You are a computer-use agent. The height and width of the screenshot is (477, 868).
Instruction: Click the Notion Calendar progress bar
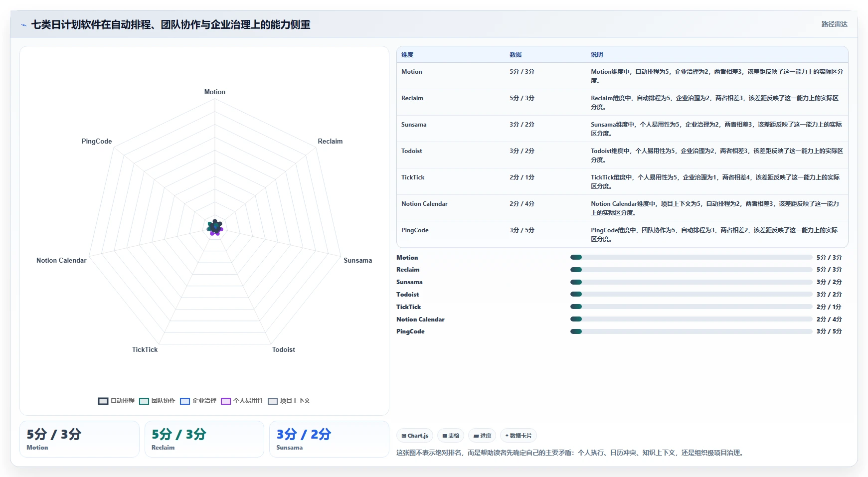point(691,319)
